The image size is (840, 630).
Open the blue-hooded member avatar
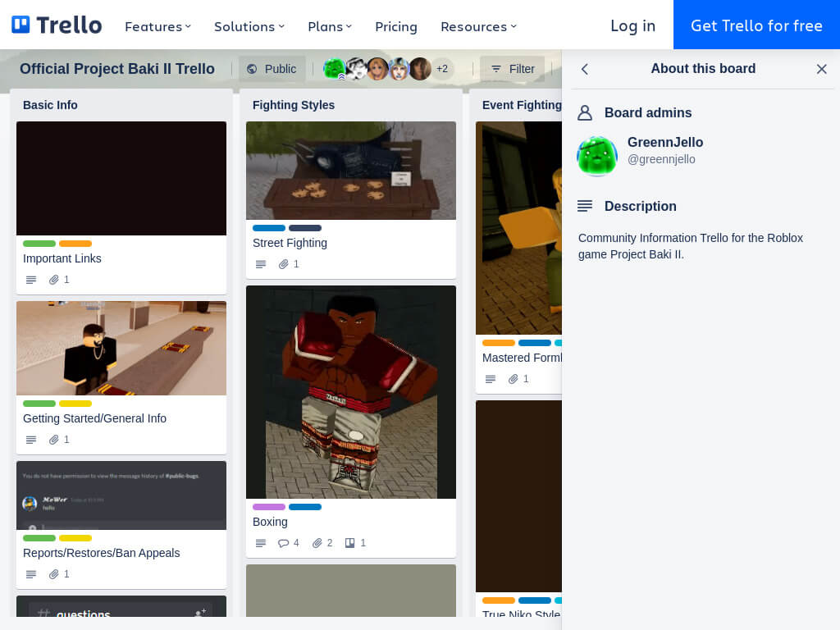pyautogui.click(x=399, y=69)
